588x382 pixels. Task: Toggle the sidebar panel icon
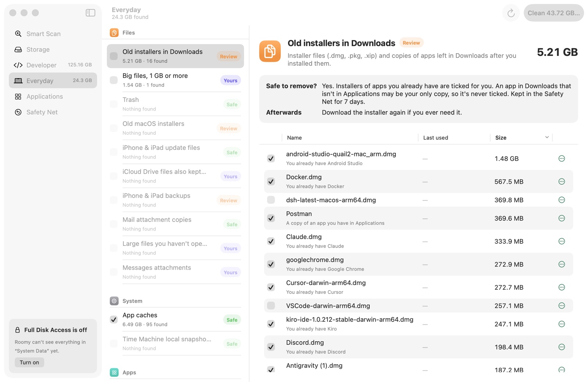[90, 13]
